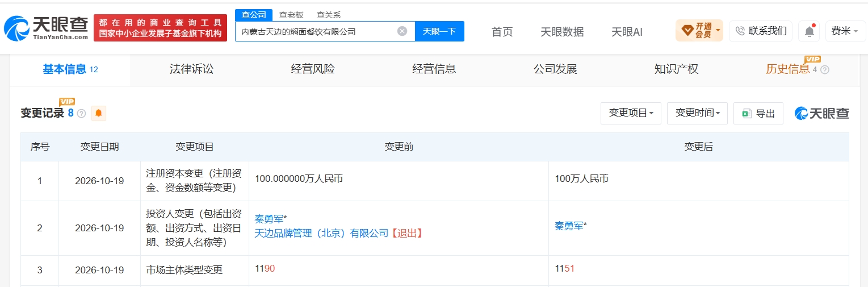
Task: Open 天眼AI in top navigation
Action: [x=627, y=32]
